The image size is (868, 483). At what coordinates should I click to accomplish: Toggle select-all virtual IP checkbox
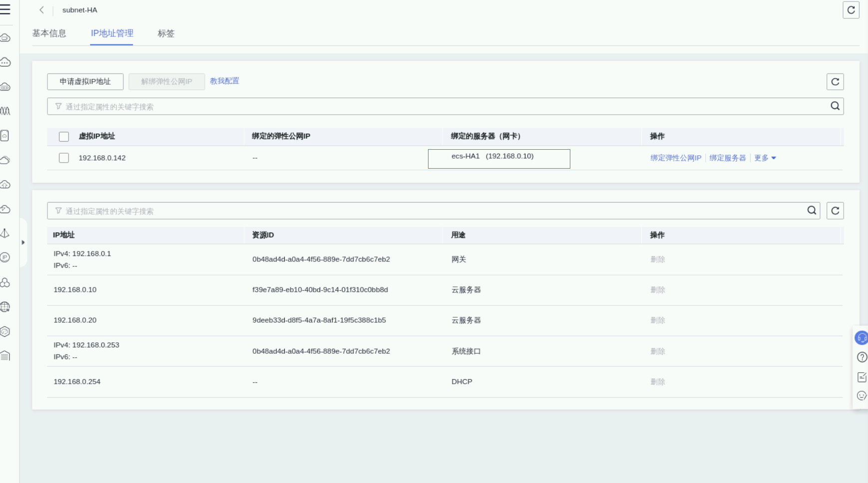click(x=64, y=137)
